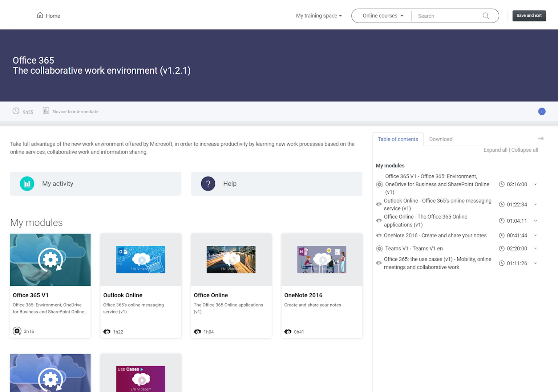Click into the Search input field
558x392 pixels.
[x=449, y=16]
